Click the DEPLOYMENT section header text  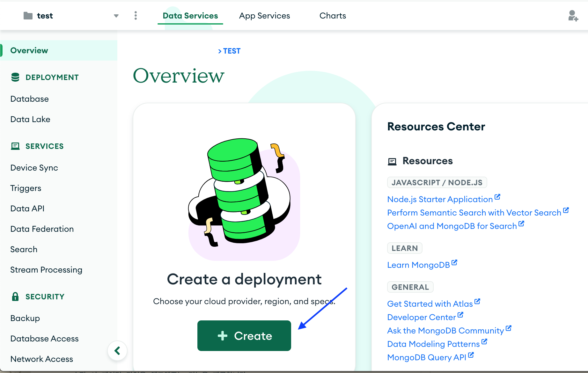pyautogui.click(x=52, y=77)
